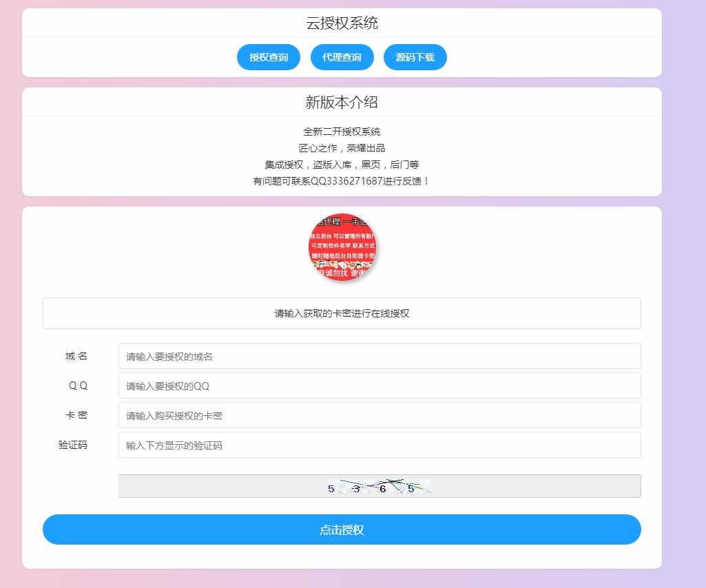Click the 匠心之作，荣耀出品 text line
The height and width of the screenshot is (588, 706).
tap(342, 147)
